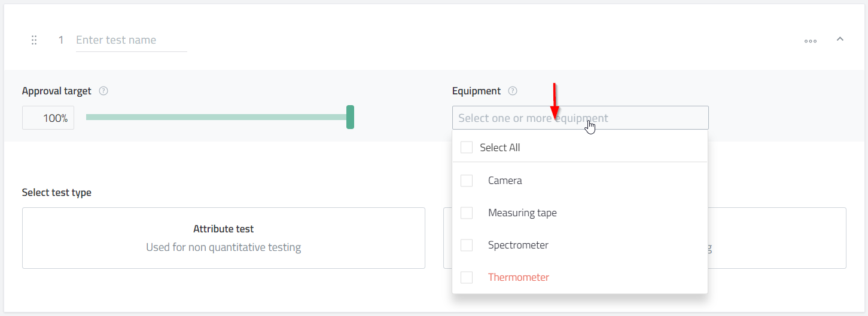Image resolution: width=868 pixels, height=316 pixels.
Task: Select the Thermometer option in the list
Action: coord(518,277)
